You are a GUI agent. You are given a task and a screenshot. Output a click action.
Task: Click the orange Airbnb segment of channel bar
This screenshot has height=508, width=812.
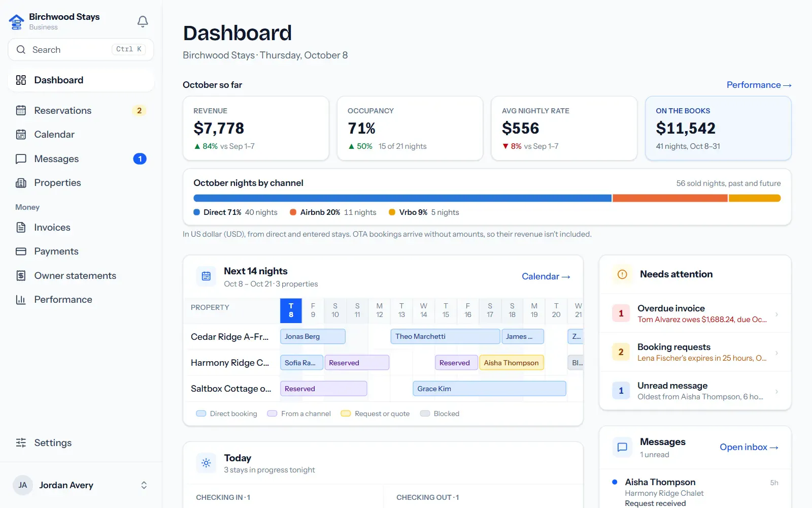pos(670,198)
